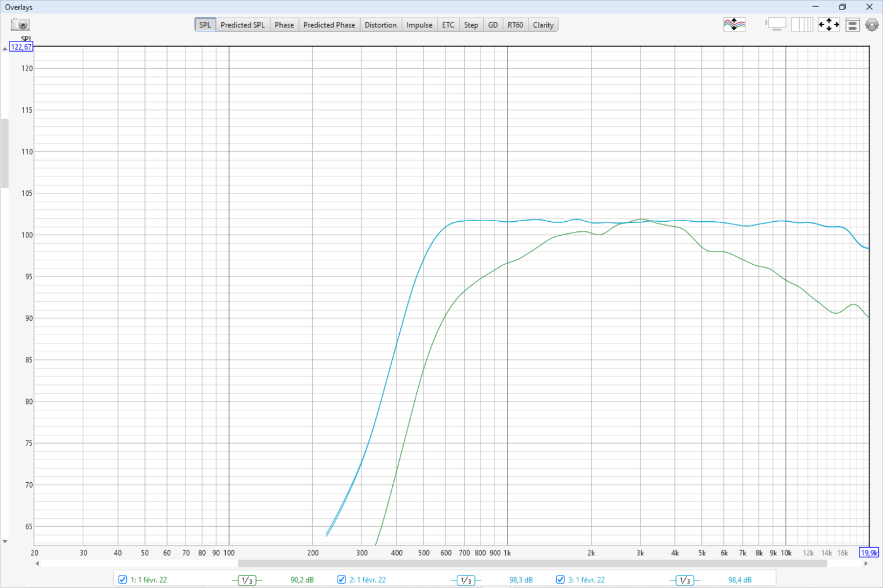883x588 pixels.
Task: Click the up arrow at top of vertical axis
Action: click(x=5, y=49)
